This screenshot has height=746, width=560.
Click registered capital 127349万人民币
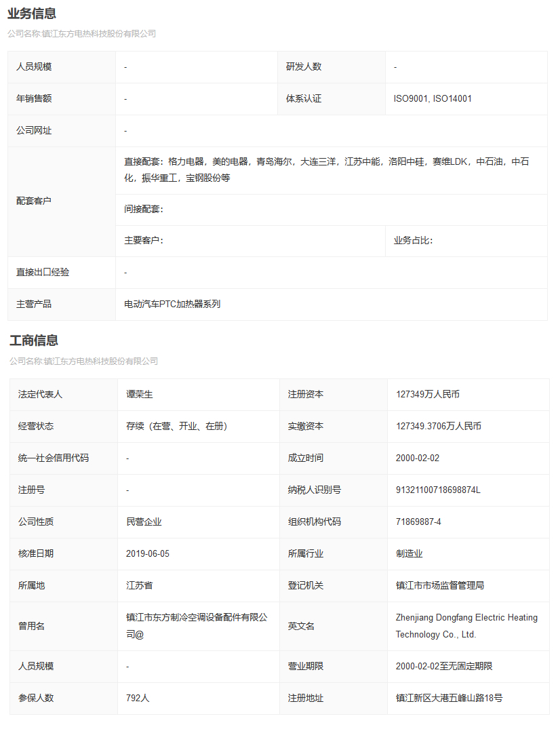pyautogui.click(x=428, y=395)
